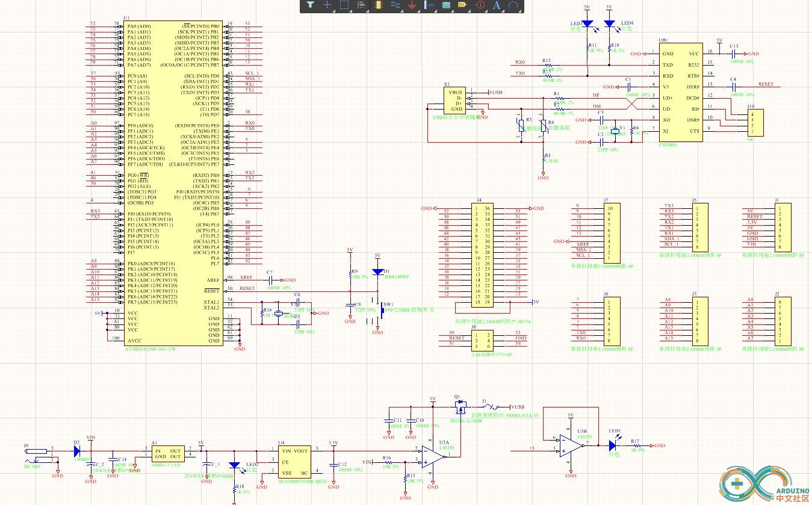Select the C13 capacitor designator
This screenshot has width=812, height=505.
tap(734, 46)
